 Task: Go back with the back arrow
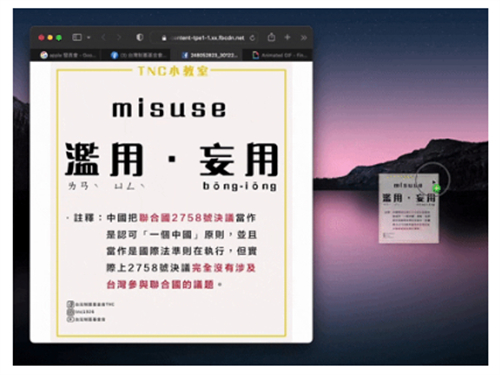pyautogui.click(x=103, y=38)
